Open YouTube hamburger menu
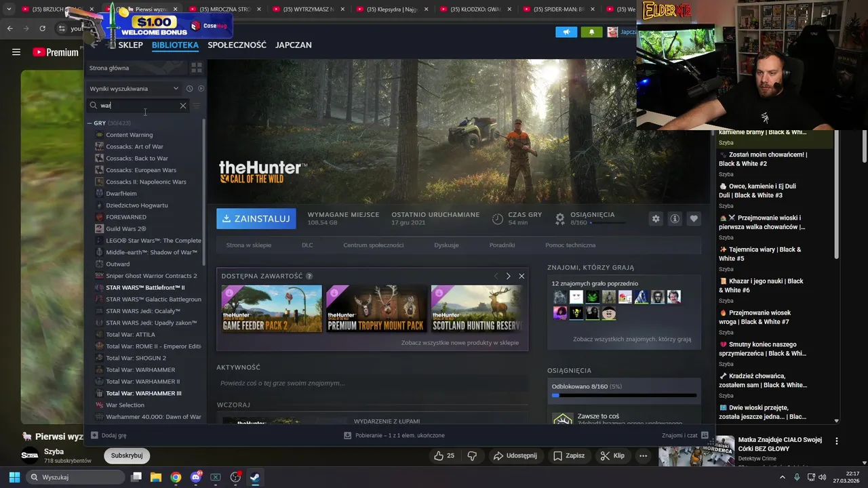868x488 pixels. 16,52
